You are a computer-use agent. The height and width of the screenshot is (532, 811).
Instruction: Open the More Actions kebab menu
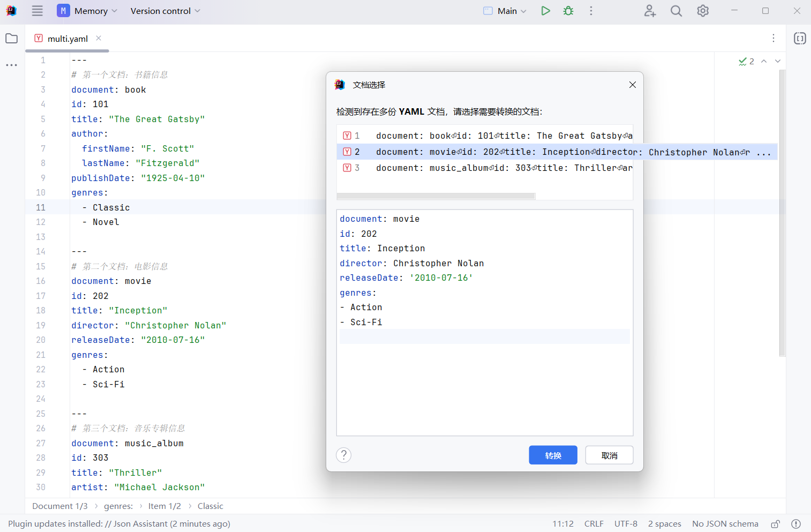591,11
